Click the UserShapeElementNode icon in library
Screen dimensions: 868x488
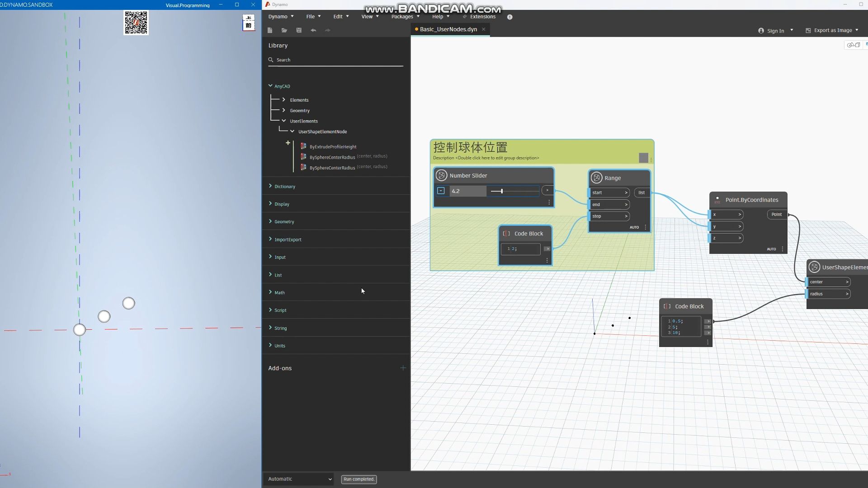pos(292,131)
